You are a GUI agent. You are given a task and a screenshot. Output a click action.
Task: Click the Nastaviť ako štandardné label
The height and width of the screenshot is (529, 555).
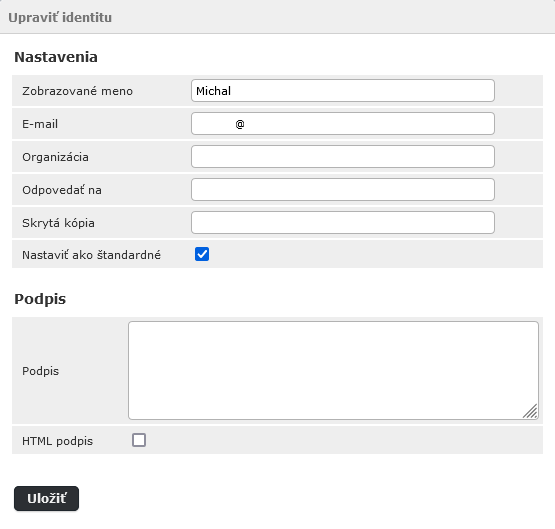coord(91,255)
